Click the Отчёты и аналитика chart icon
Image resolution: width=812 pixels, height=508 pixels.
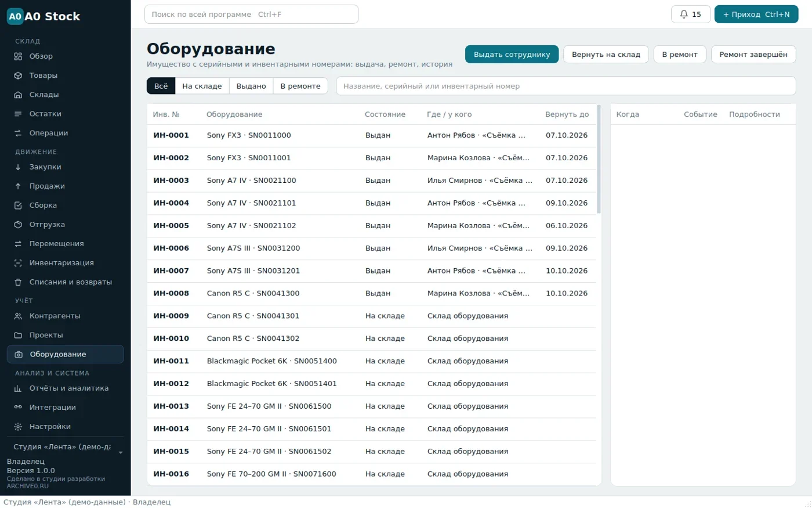pos(18,388)
